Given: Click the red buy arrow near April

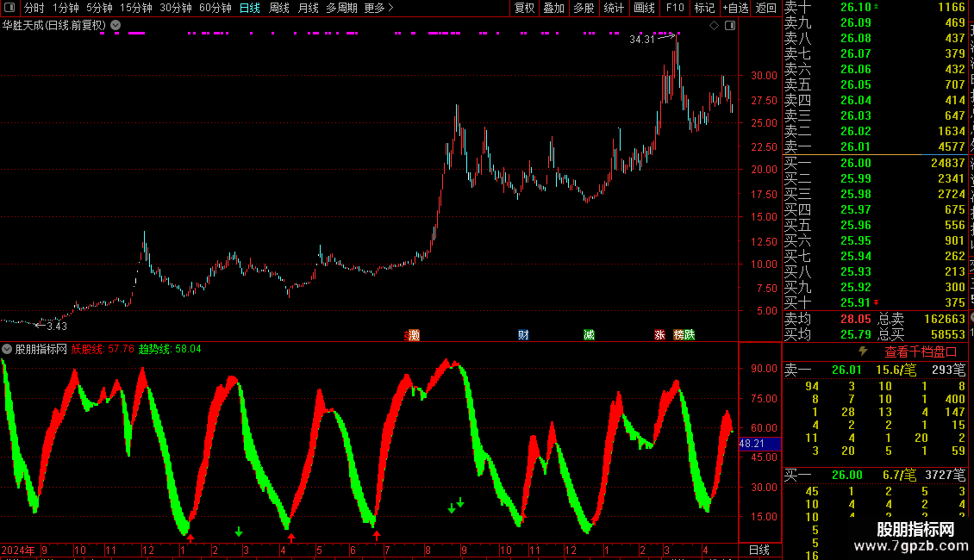Looking at the screenshot, I should (x=291, y=538).
